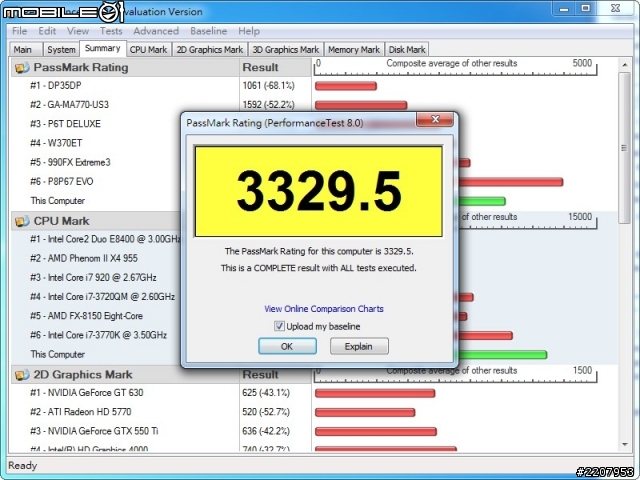Open the Advanced menu
640x480 pixels.
[156, 31]
